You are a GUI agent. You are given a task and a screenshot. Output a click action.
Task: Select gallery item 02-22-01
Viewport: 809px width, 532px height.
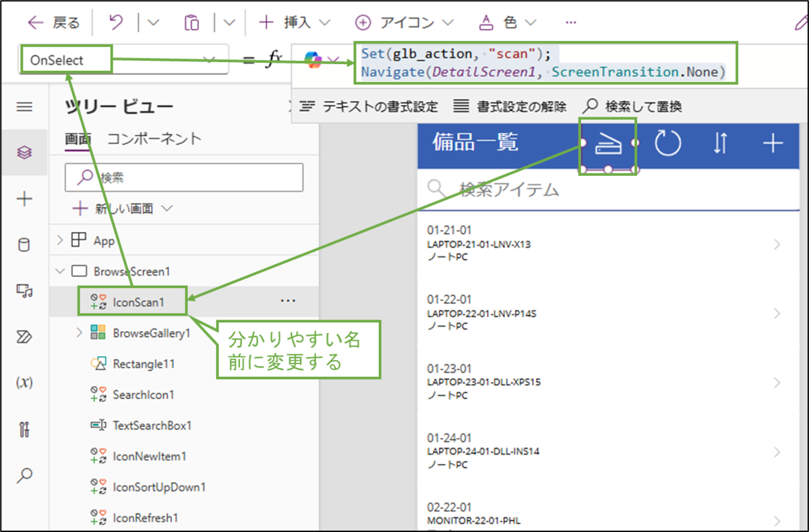coord(609,511)
